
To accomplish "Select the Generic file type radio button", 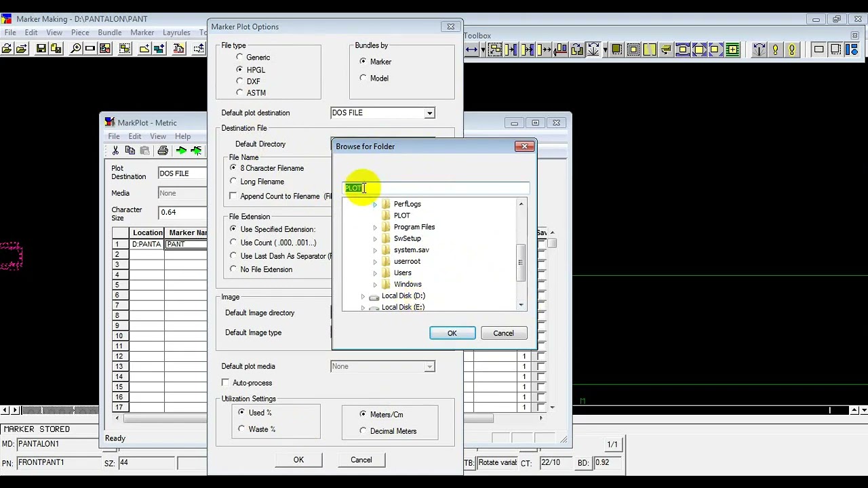I will pos(239,58).
